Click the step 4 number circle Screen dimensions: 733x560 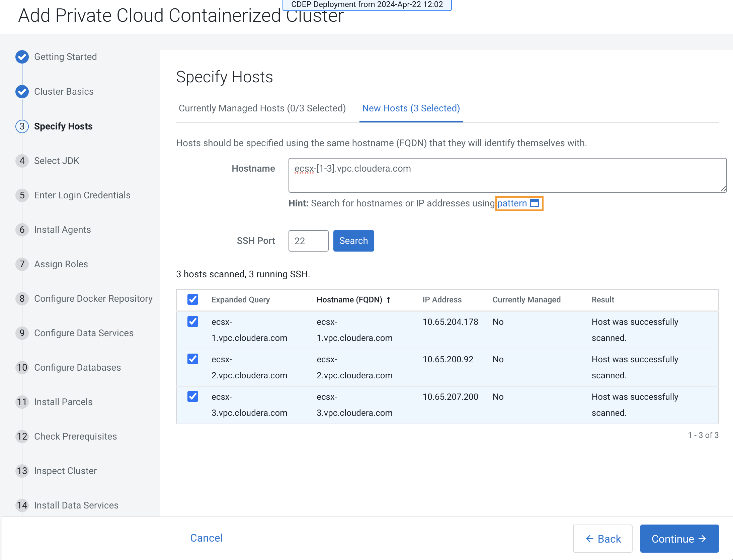(22, 161)
